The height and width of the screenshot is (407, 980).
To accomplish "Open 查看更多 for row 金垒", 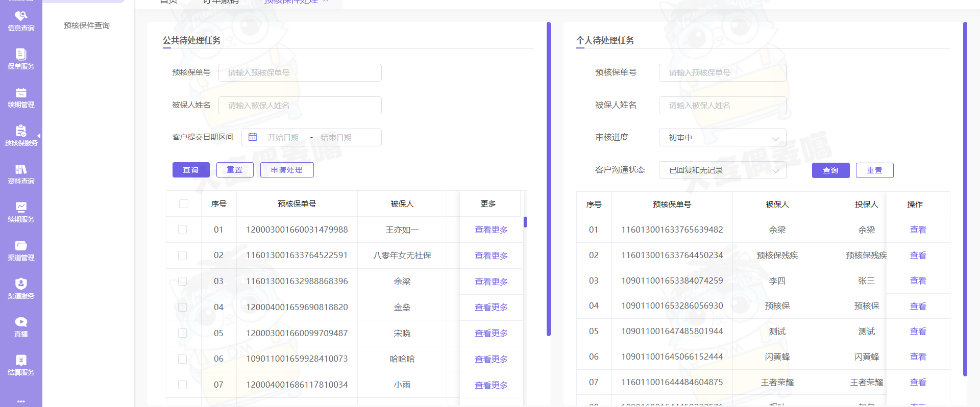I will 491,307.
